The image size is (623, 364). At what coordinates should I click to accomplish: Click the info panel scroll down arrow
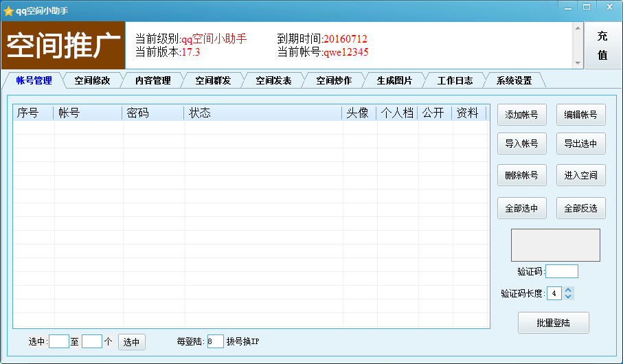[x=578, y=63]
